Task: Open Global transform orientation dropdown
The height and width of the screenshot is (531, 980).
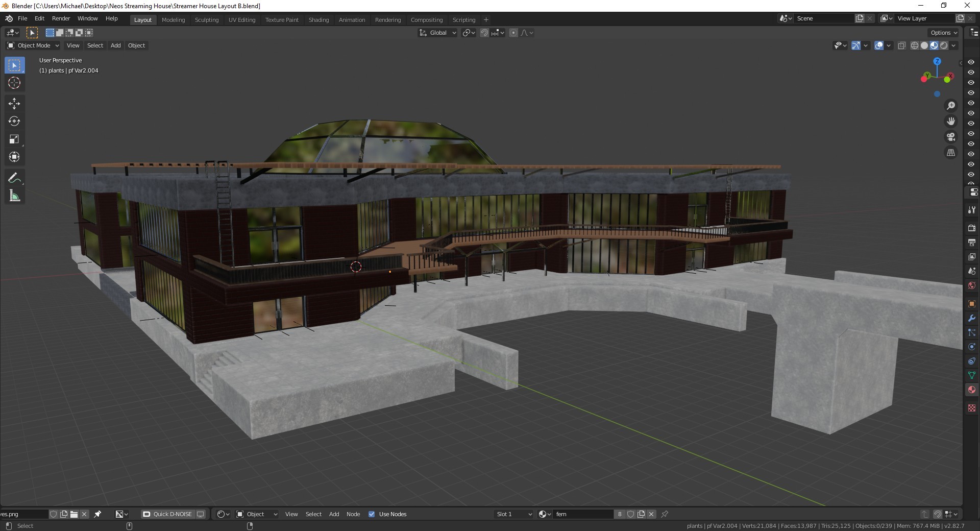Action: click(438, 33)
